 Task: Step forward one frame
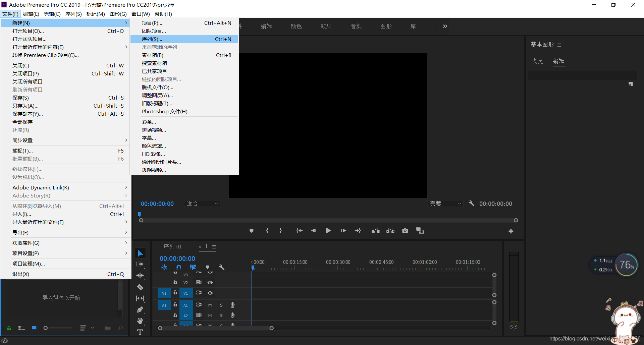pyautogui.click(x=343, y=231)
